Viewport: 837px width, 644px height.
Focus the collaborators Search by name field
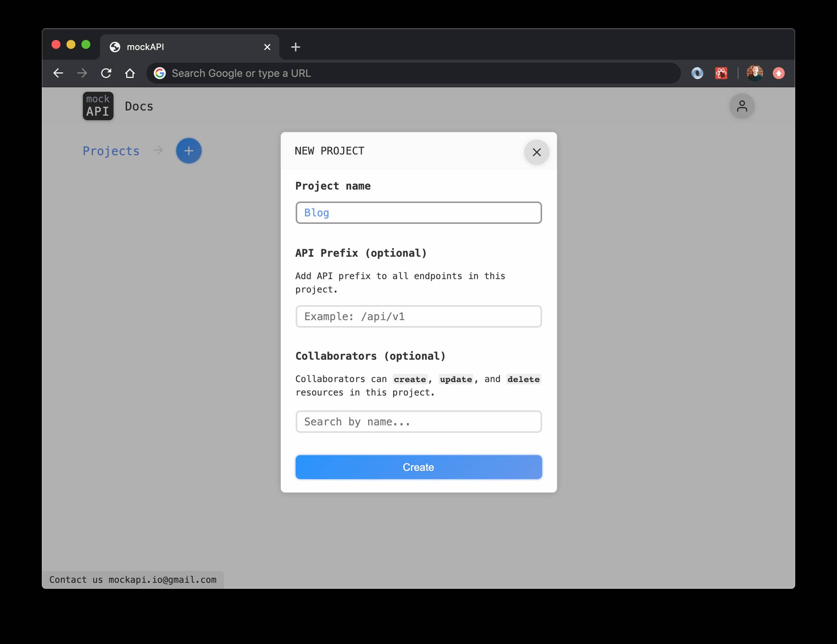click(418, 422)
